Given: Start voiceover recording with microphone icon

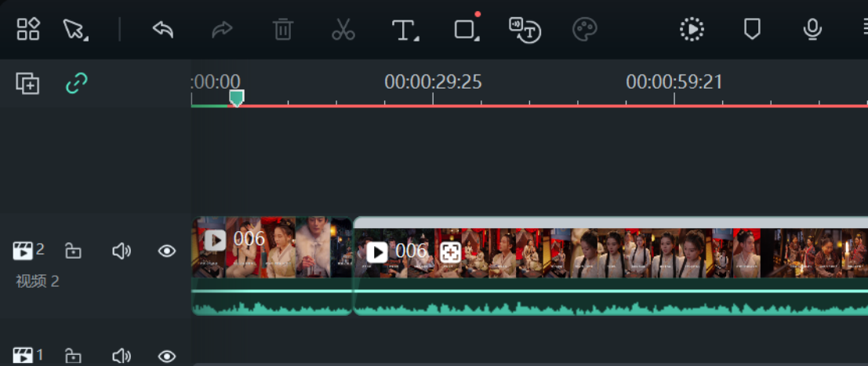Looking at the screenshot, I should (812, 29).
